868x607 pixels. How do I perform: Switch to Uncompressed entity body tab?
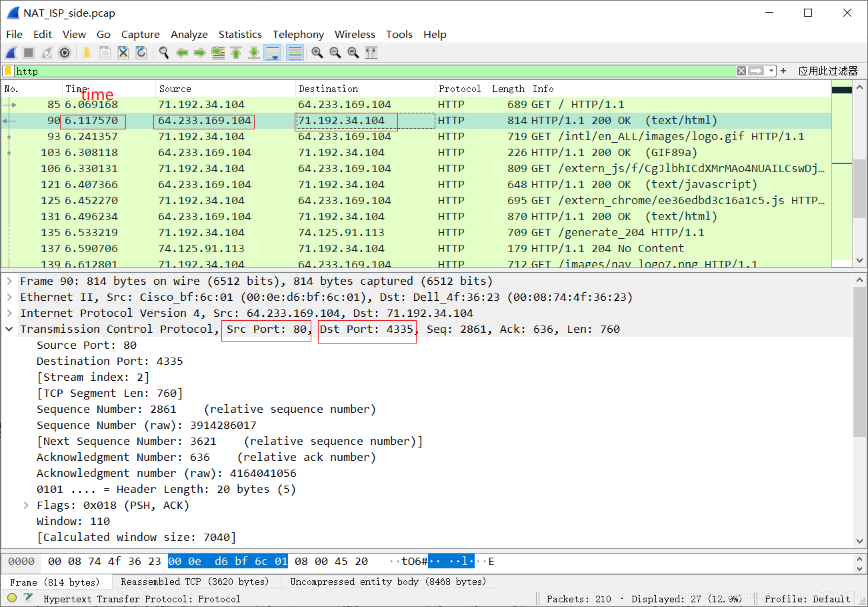click(388, 582)
